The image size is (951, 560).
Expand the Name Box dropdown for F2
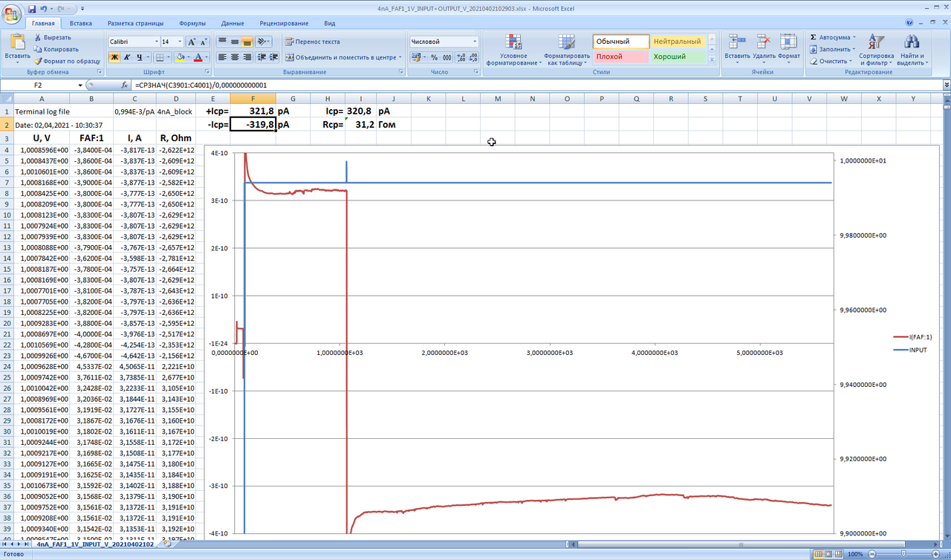tap(81, 85)
